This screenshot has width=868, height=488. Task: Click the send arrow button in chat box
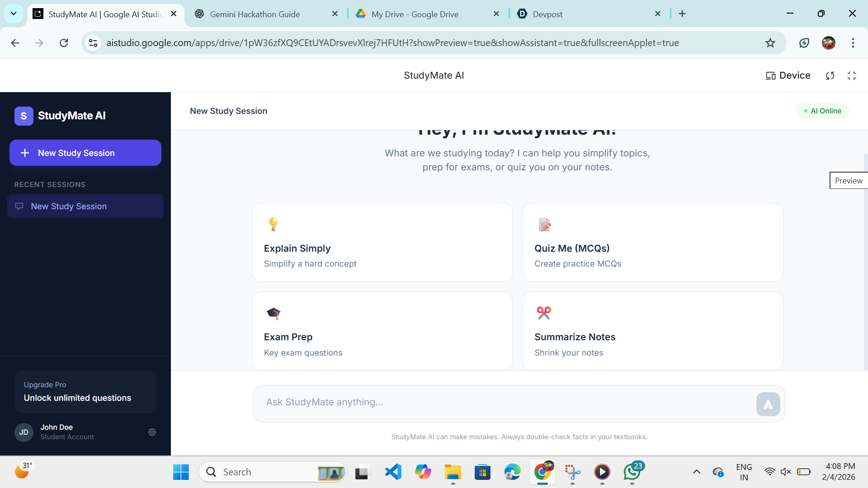click(x=768, y=404)
